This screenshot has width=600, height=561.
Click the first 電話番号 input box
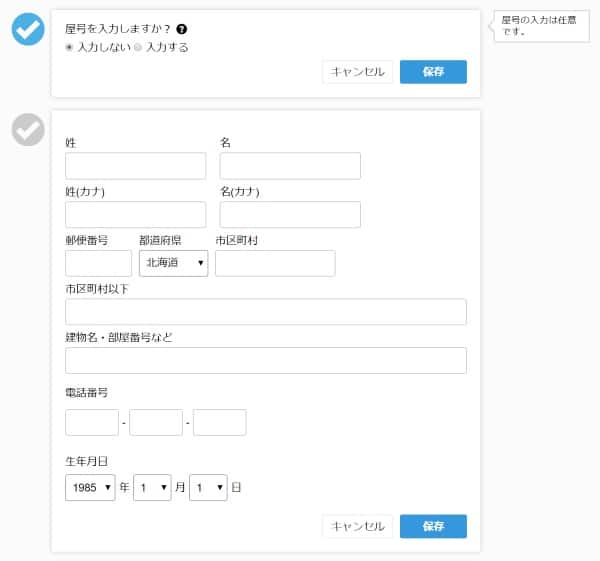point(92,422)
